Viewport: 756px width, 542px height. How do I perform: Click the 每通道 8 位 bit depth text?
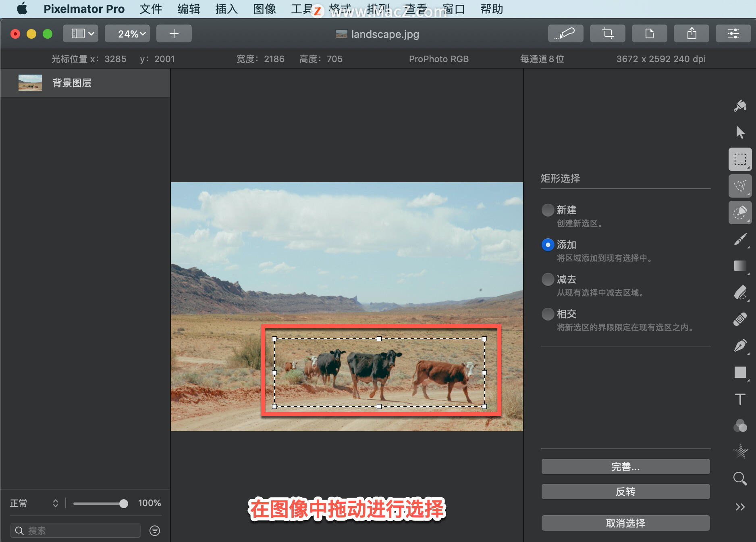click(x=542, y=59)
